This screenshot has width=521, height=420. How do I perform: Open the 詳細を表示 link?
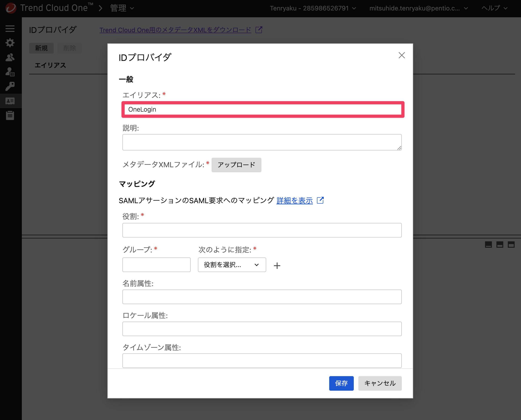tap(295, 200)
